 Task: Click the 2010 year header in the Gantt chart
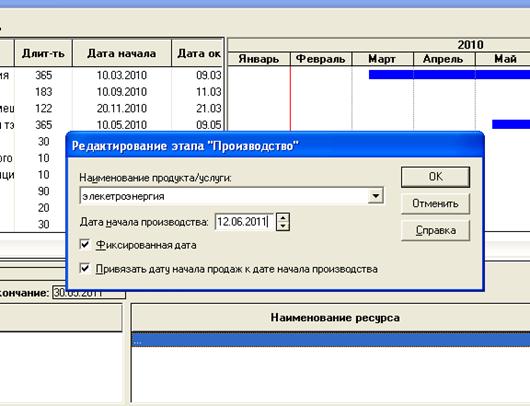coord(470,45)
